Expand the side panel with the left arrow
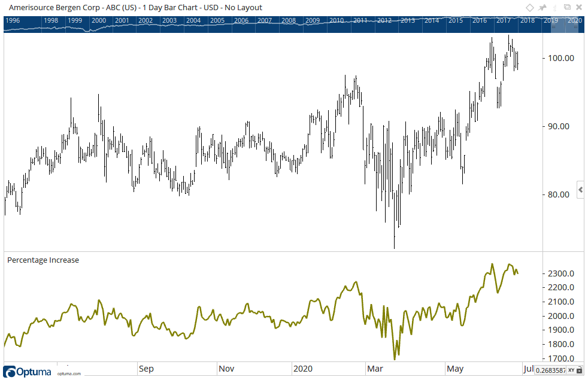This screenshot has height=380, width=588. pos(580,190)
